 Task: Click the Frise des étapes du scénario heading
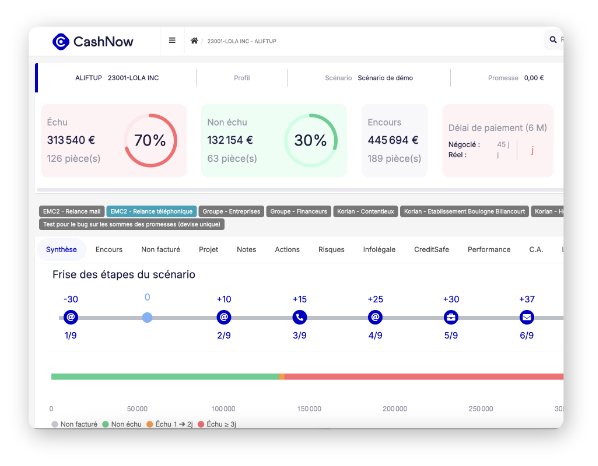click(124, 274)
